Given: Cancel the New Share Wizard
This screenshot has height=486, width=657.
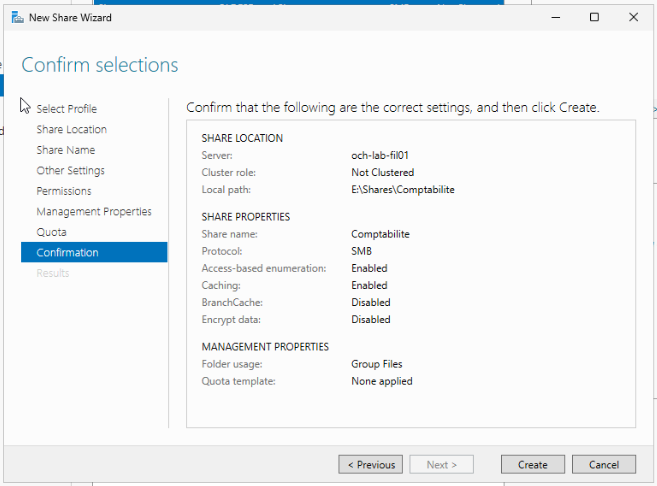Looking at the screenshot, I should click(x=604, y=465).
